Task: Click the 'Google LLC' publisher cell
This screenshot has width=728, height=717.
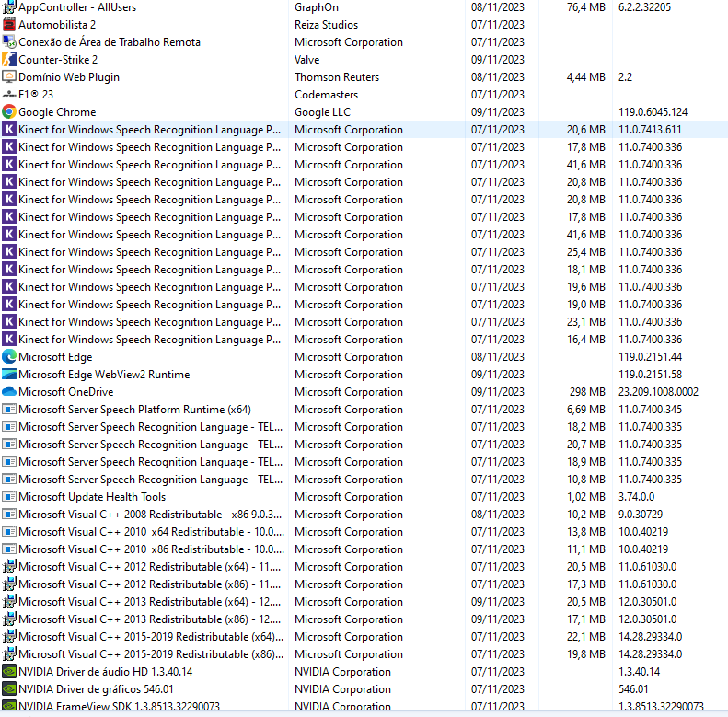Action: point(322,112)
